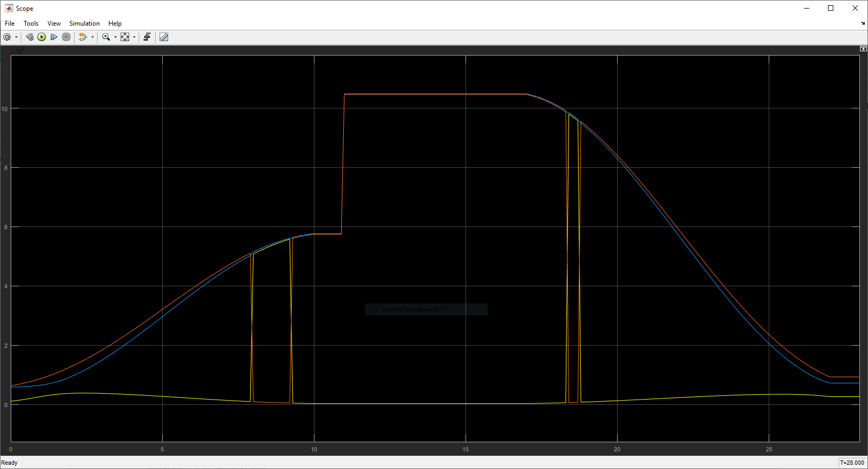Click the Step Forward button

[54, 37]
